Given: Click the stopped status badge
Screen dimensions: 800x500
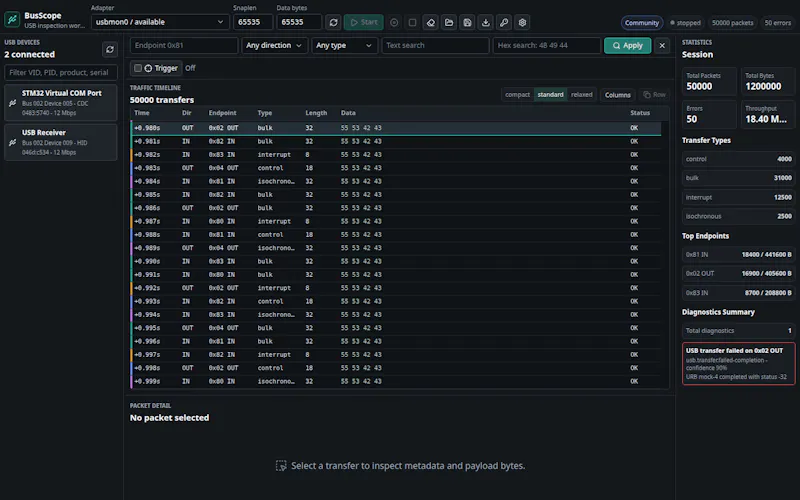Looking at the screenshot, I should point(686,22).
